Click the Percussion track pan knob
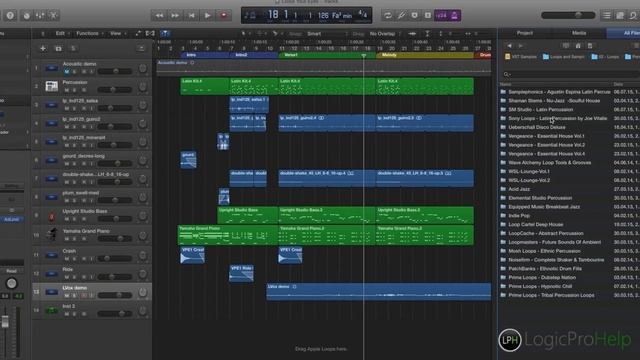Viewport: 640px width, 360px height. coord(142,87)
